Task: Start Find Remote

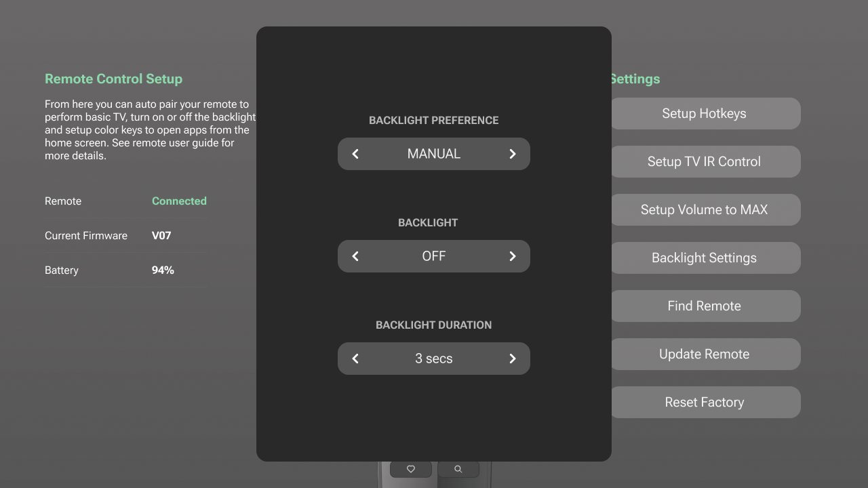Action: tap(705, 306)
